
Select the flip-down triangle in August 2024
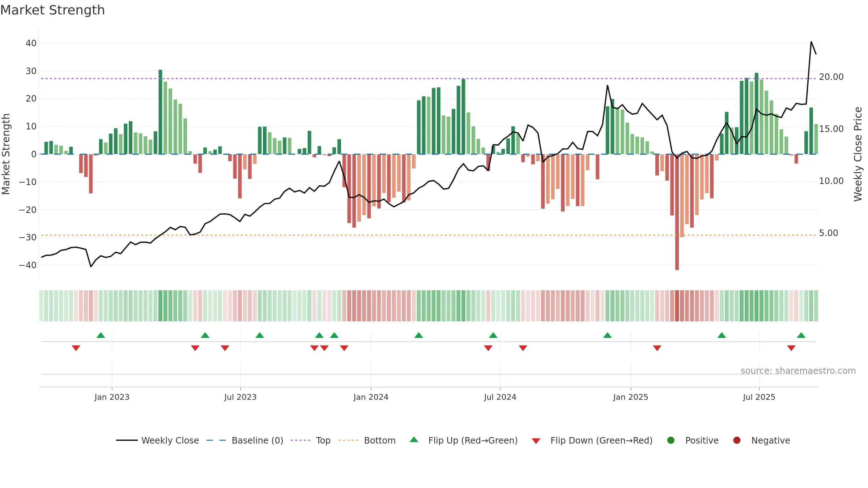(x=523, y=348)
